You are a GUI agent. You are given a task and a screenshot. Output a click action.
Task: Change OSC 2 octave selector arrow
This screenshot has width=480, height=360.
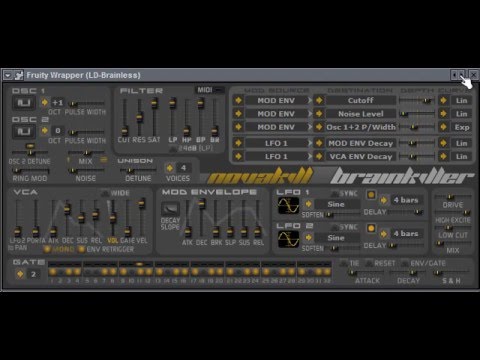click(x=44, y=131)
